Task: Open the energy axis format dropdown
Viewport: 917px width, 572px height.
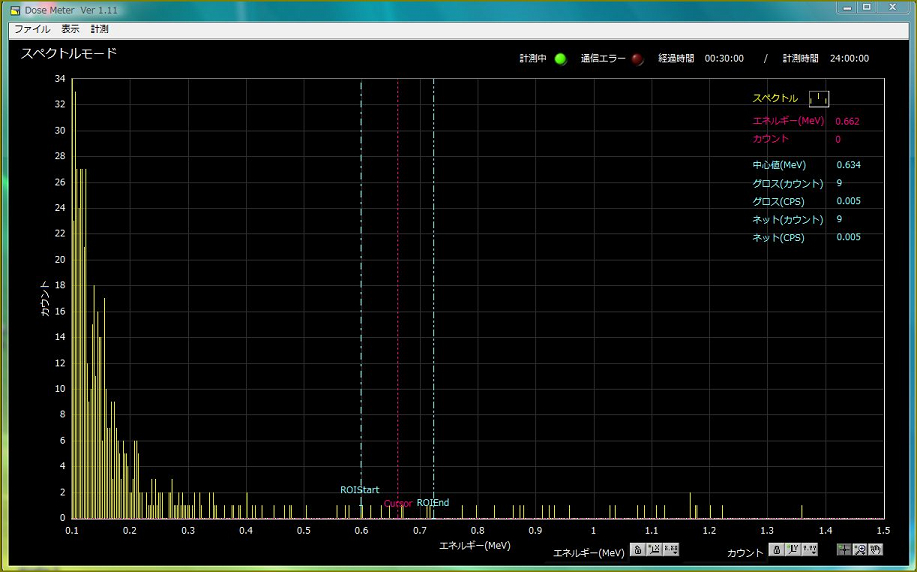Action: coord(671,550)
